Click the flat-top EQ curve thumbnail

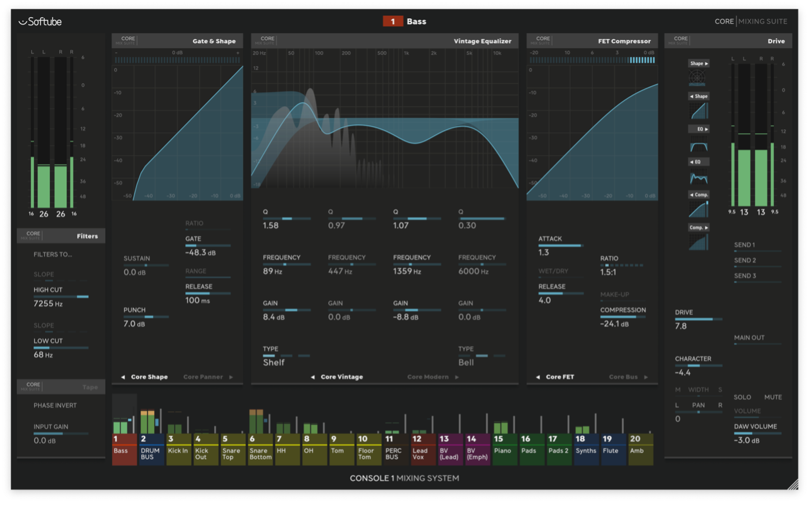coord(698,145)
